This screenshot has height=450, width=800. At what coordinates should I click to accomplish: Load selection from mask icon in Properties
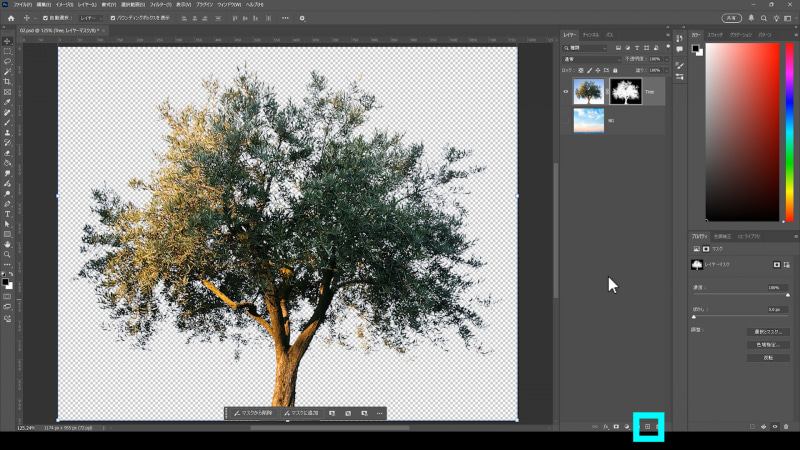pos(753,427)
